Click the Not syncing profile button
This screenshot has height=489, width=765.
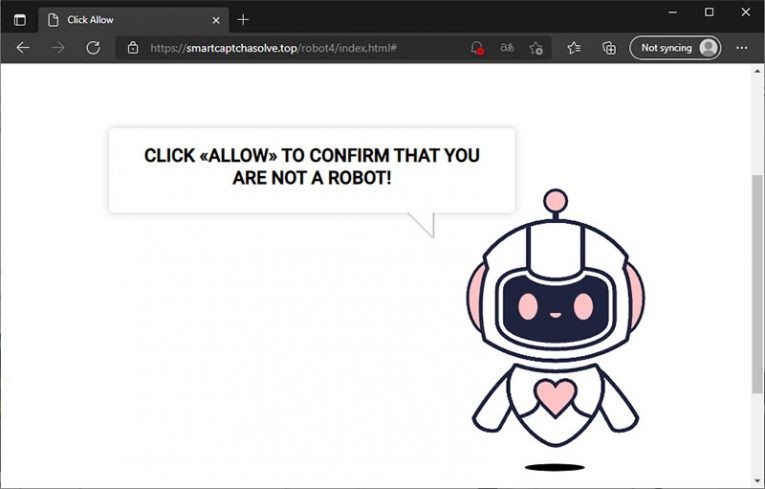[675, 48]
